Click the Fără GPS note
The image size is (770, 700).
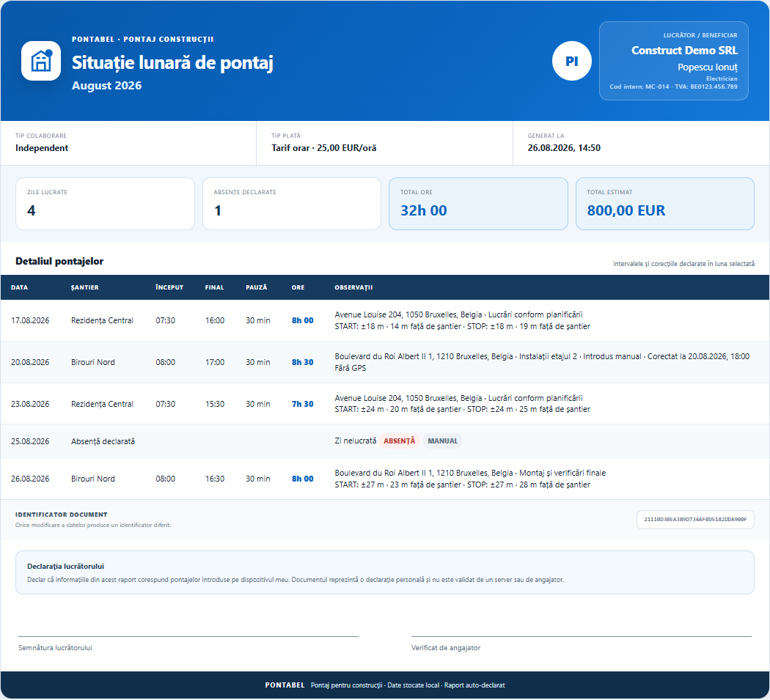tap(350, 368)
